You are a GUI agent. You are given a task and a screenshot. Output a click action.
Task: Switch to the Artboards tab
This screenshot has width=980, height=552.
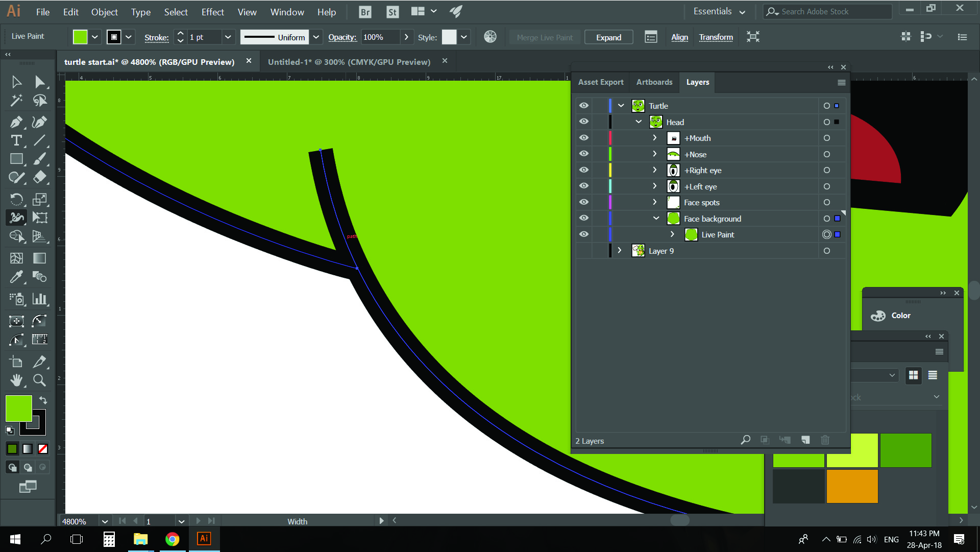654,82
